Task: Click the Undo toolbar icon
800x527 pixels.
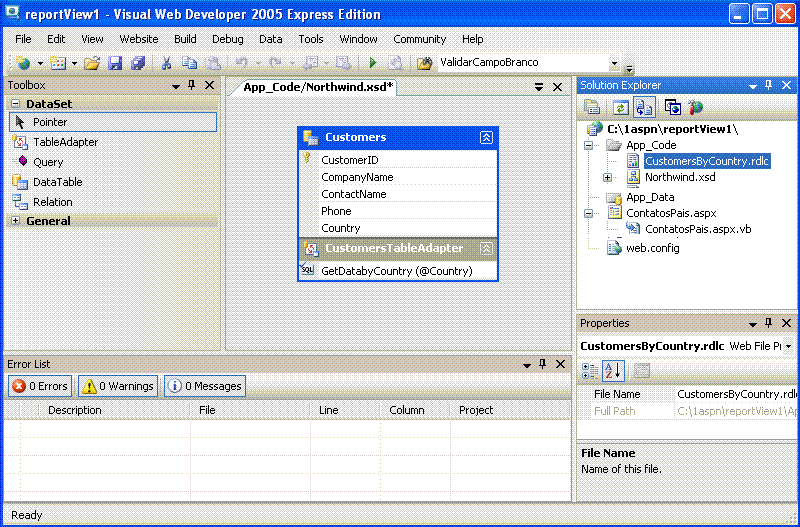Action: coord(241,63)
